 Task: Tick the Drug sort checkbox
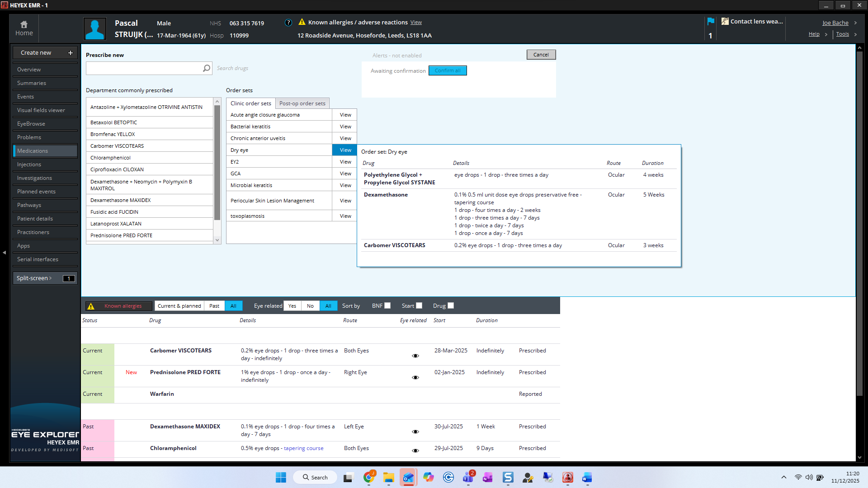(x=451, y=306)
